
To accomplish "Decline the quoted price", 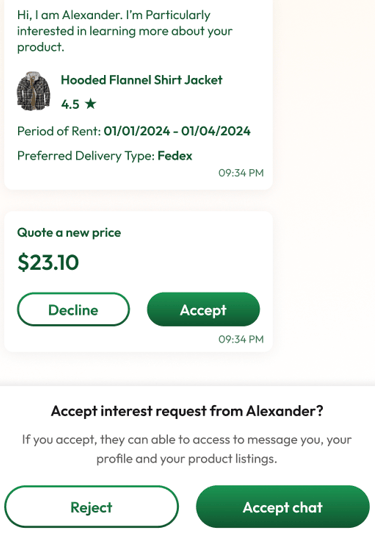I will click(x=73, y=310).
